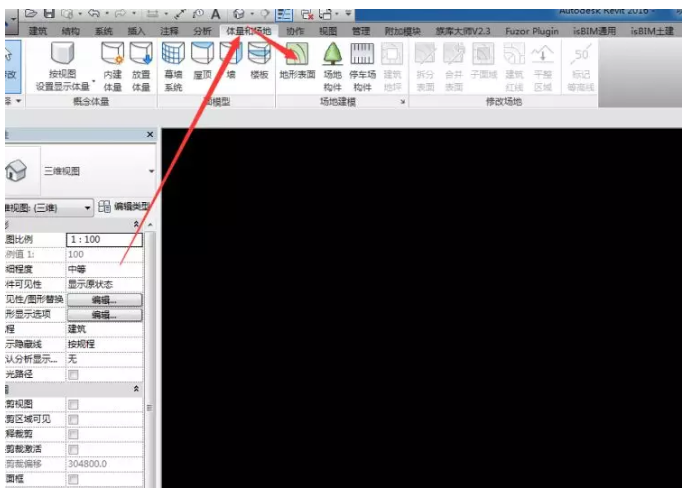Select the 修改 (Modify) tool

pos(11,67)
